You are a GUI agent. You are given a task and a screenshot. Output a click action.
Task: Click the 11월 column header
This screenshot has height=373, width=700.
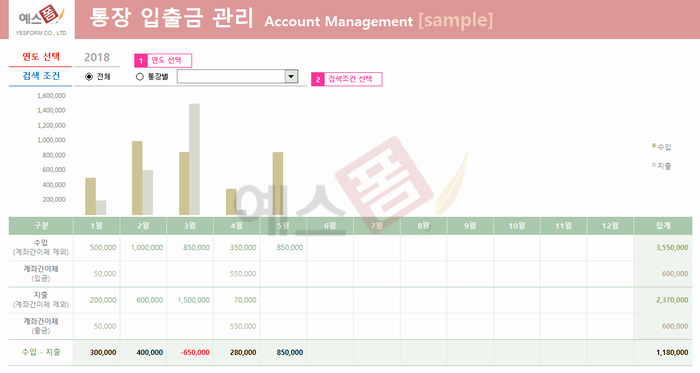click(x=563, y=226)
